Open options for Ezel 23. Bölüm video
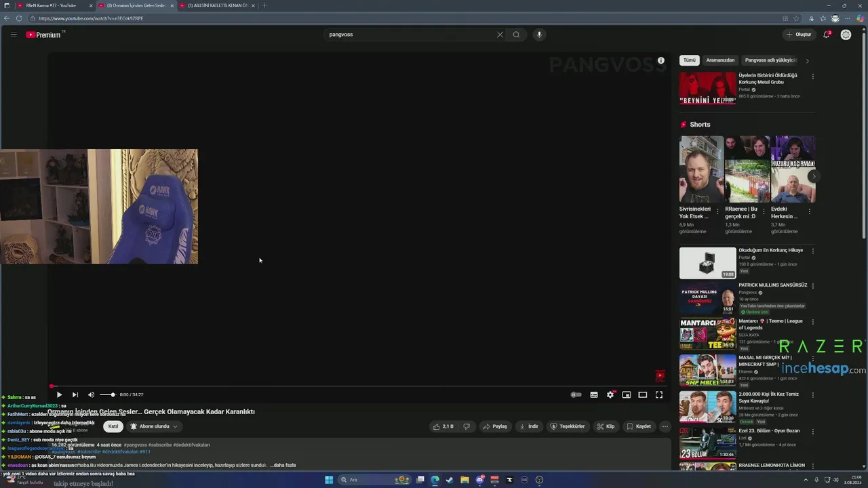 [x=812, y=432]
